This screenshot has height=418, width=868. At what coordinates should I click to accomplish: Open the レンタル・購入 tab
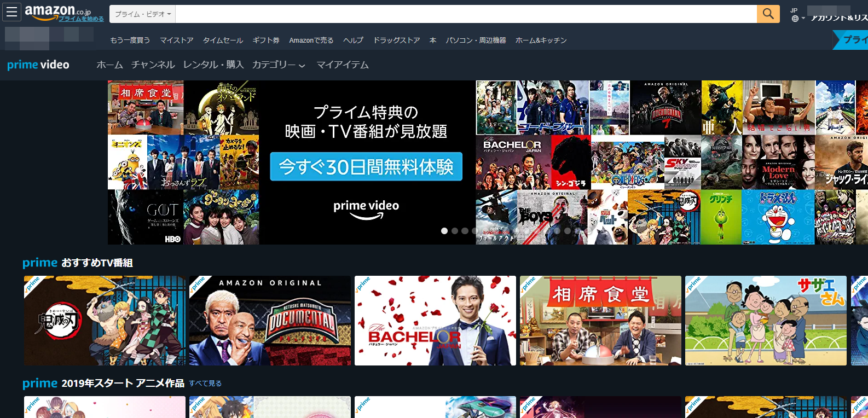pyautogui.click(x=213, y=65)
